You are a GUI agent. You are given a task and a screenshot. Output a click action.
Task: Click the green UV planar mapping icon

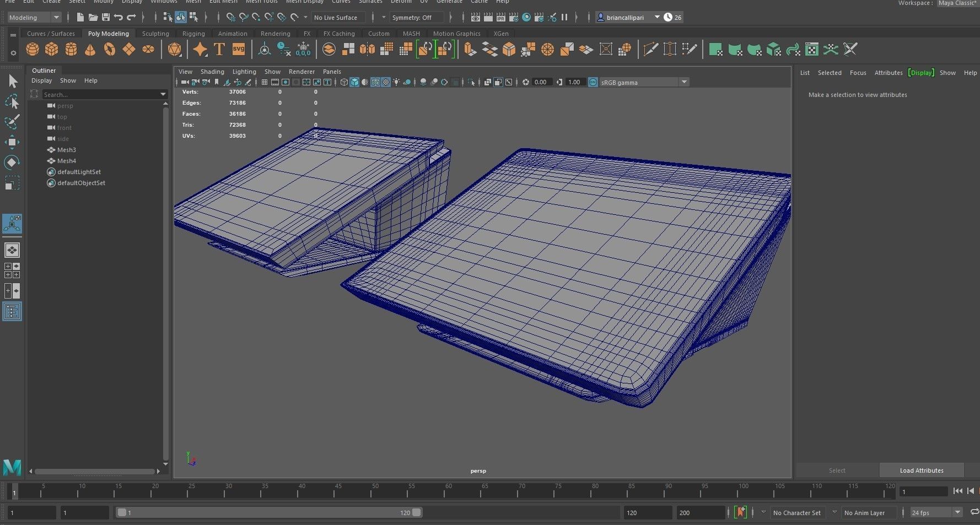point(715,50)
